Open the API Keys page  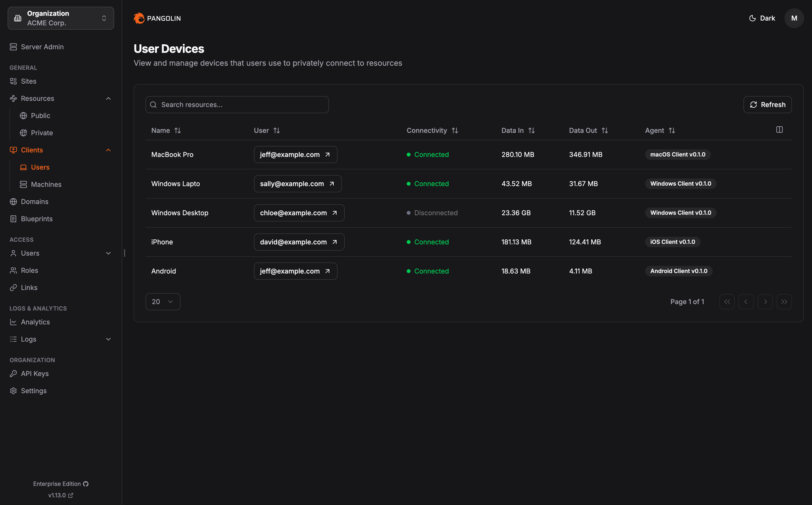point(35,373)
